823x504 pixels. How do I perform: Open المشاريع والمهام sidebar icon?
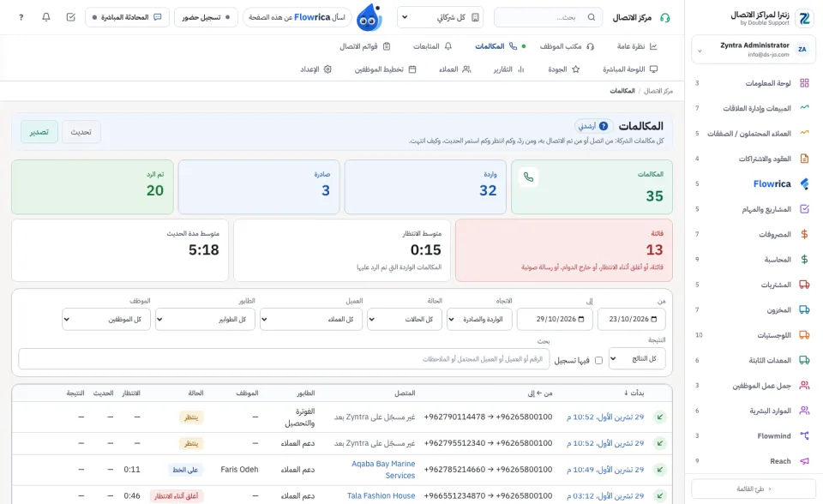tap(804, 209)
